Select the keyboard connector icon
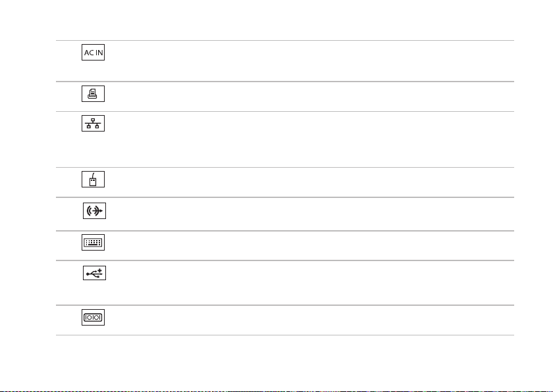 point(93,242)
